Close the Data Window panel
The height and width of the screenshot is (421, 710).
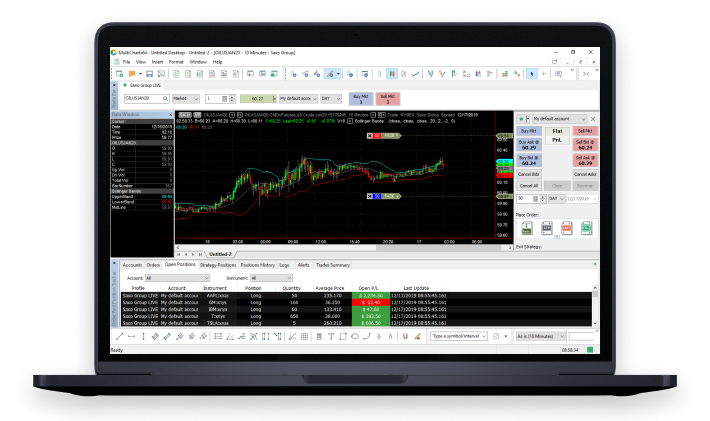click(x=171, y=115)
